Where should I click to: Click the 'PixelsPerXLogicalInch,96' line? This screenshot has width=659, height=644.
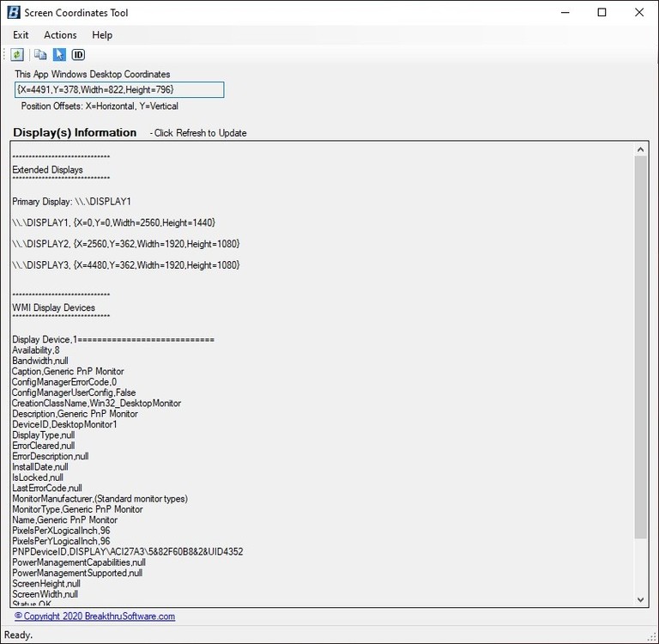coord(61,531)
